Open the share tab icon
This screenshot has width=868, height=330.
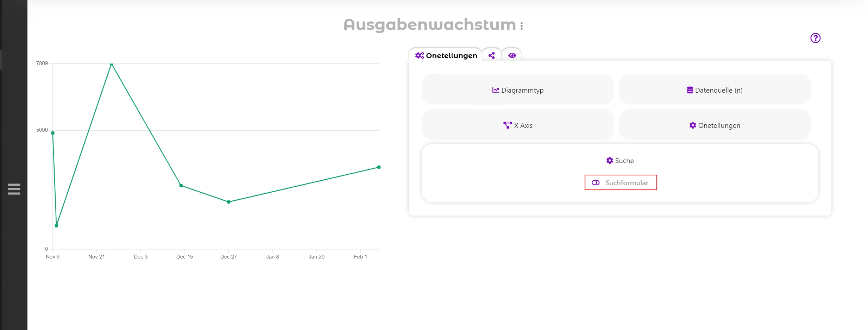[491, 55]
